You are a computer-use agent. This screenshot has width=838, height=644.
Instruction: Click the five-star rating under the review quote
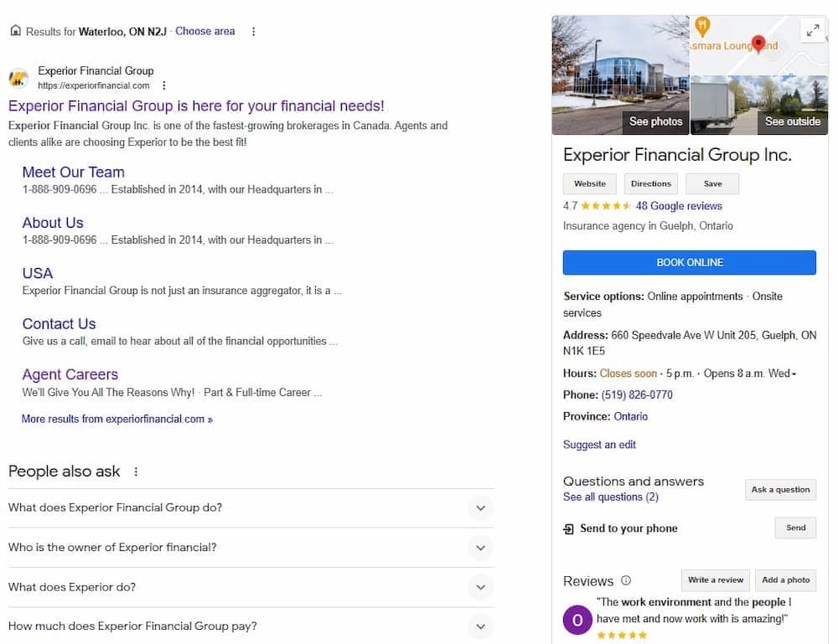coord(622,635)
